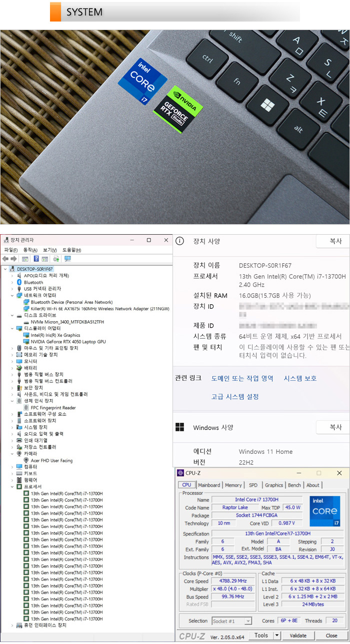The height and width of the screenshot is (644, 350).
Task: Expand the 배터리 category
Action: [12, 368]
